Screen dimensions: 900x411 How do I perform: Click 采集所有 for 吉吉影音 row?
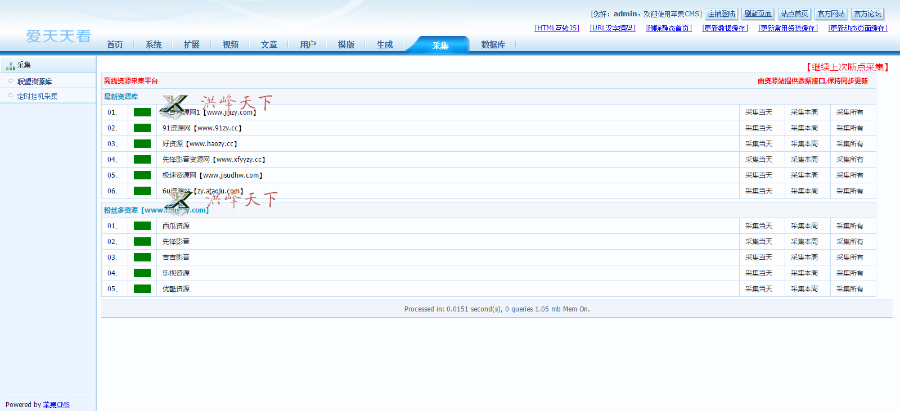pos(849,257)
